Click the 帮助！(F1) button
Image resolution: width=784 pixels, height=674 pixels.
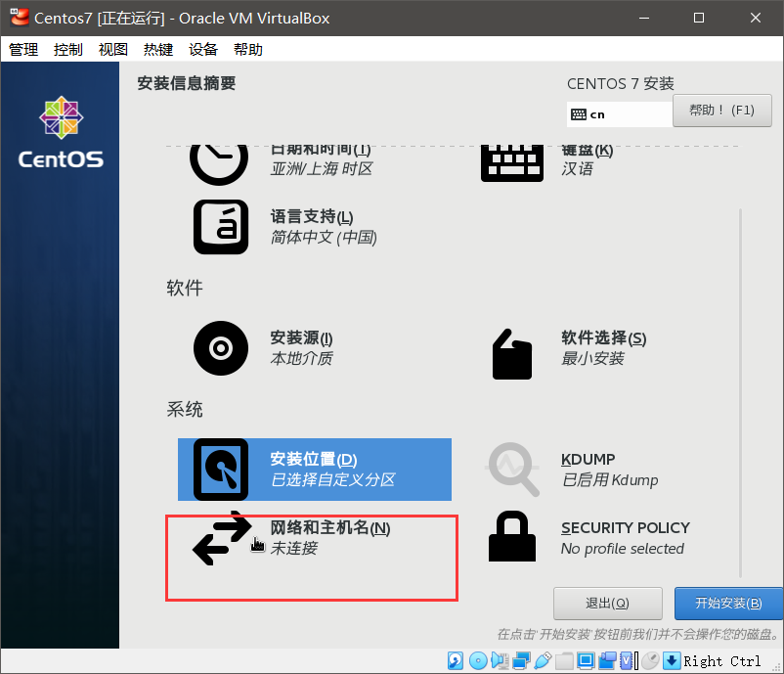(722, 111)
